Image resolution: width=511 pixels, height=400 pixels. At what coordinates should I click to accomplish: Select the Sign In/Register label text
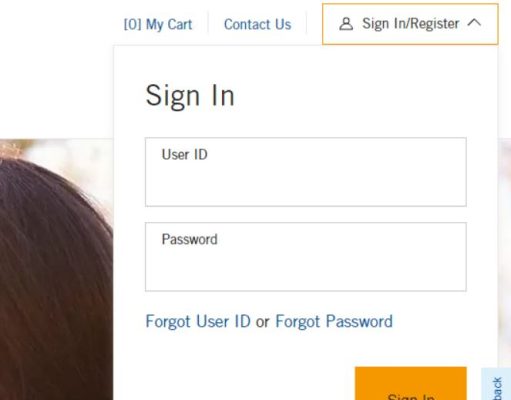tap(411, 24)
